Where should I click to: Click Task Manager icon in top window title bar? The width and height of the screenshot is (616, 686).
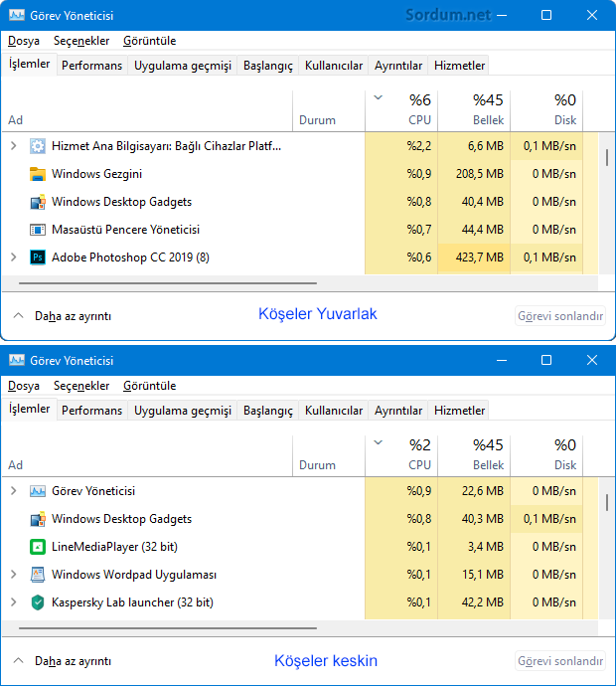[x=17, y=15]
